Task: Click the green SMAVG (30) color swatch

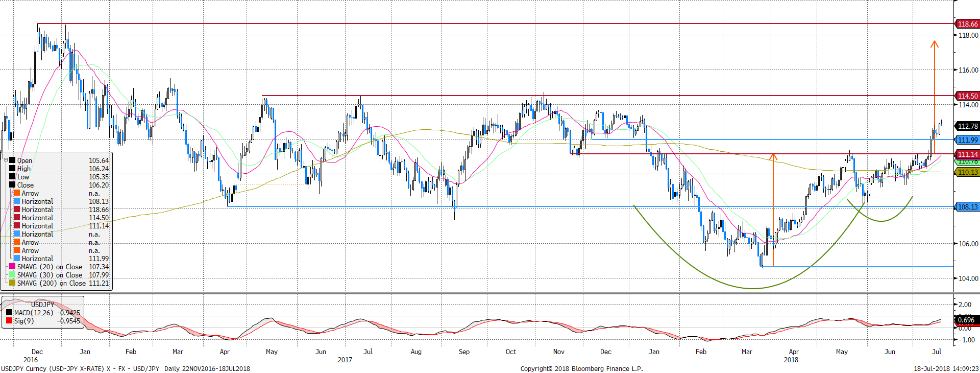Action: click(12, 275)
